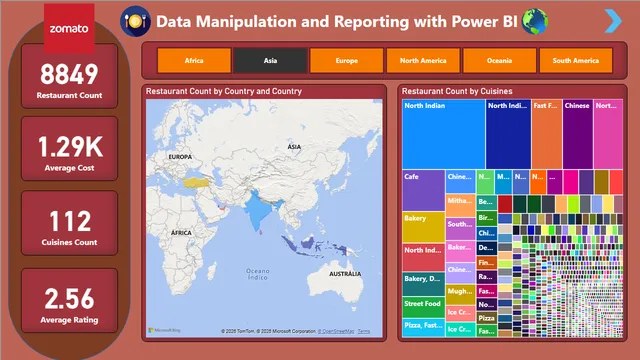Image resolution: width=640 pixels, height=360 pixels.
Task: Open the map Terms link
Action: pyautogui.click(x=364, y=331)
